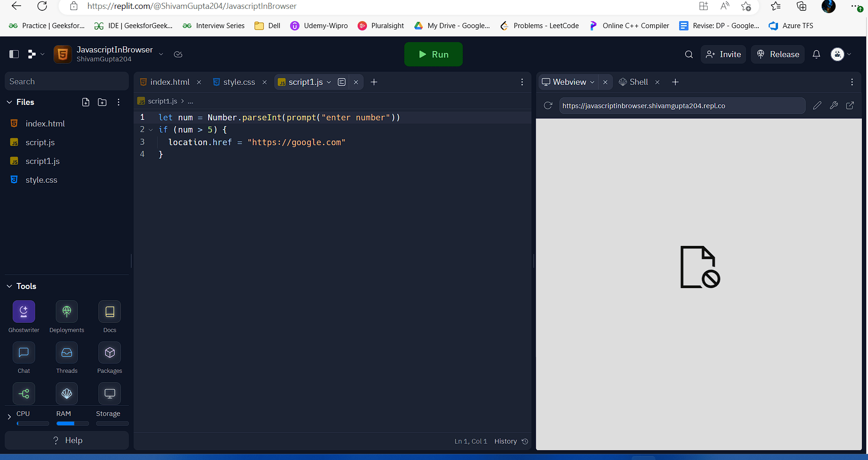Collapse the Tools section

point(9,286)
